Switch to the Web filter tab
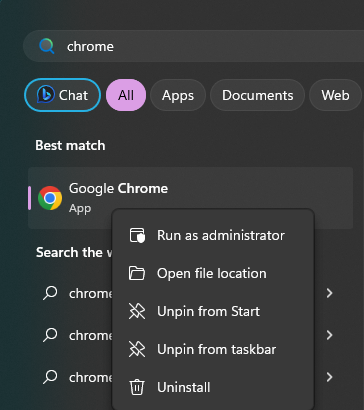Viewport: 364px width, 410px height. click(x=335, y=95)
